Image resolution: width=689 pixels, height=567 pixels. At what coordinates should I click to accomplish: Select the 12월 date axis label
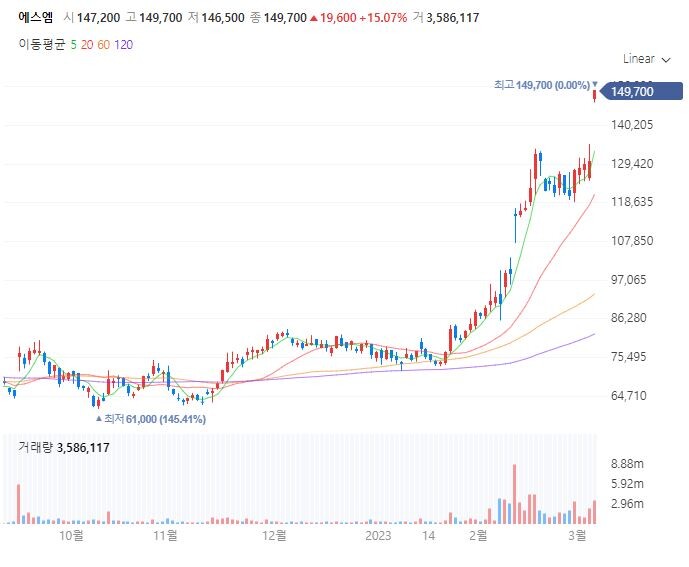pyautogui.click(x=274, y=535)
